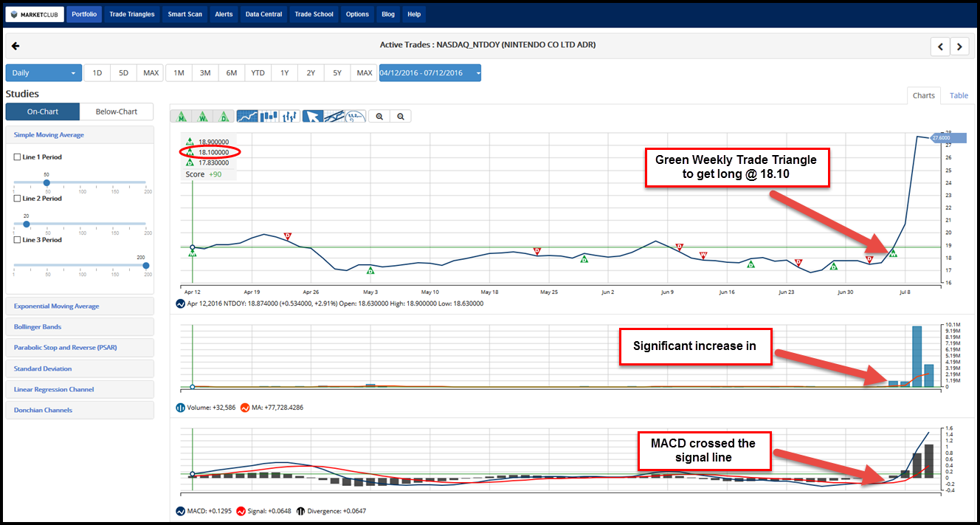Set range to 5Y
The image size is (980, 525).
[337, 73]
